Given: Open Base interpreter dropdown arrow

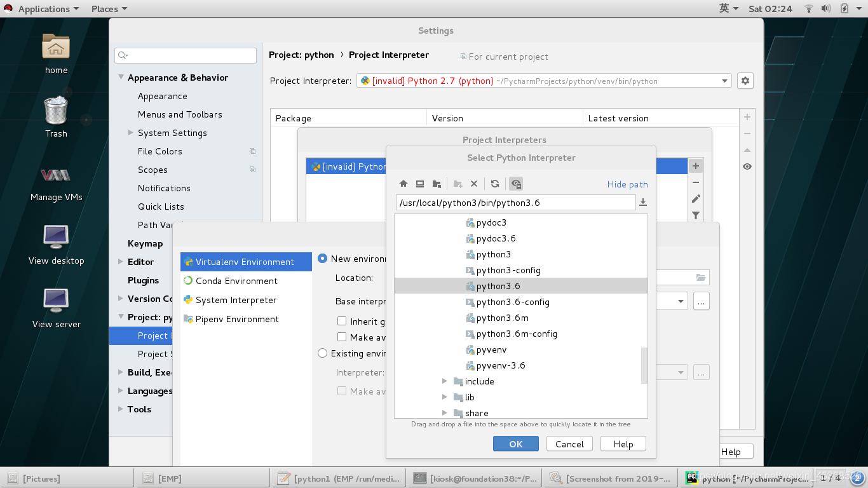Looking at the screenshot, I should point(681,301).
